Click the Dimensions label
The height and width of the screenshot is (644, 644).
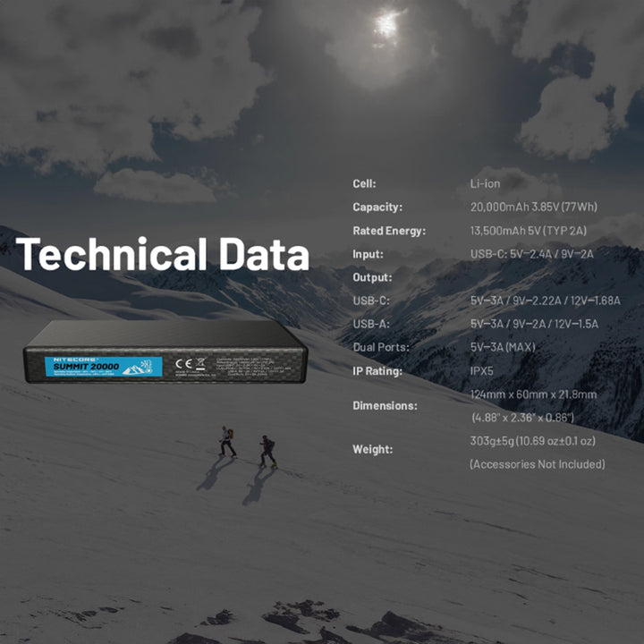[x=385, y=405]
